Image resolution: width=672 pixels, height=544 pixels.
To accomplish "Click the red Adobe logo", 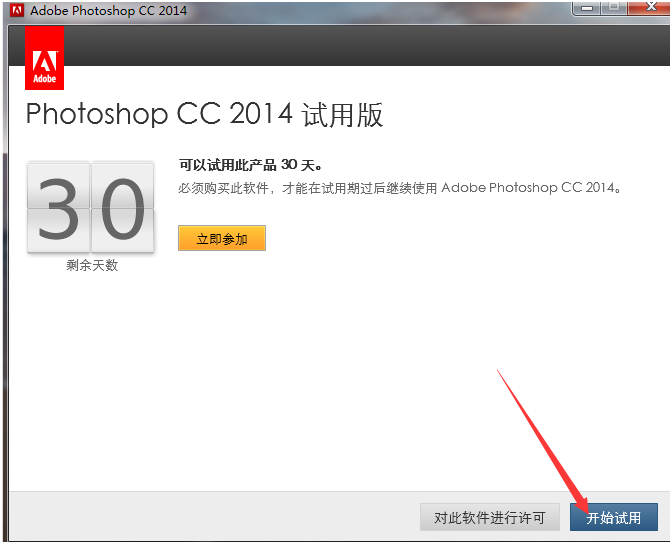I will tap(45, 58).
